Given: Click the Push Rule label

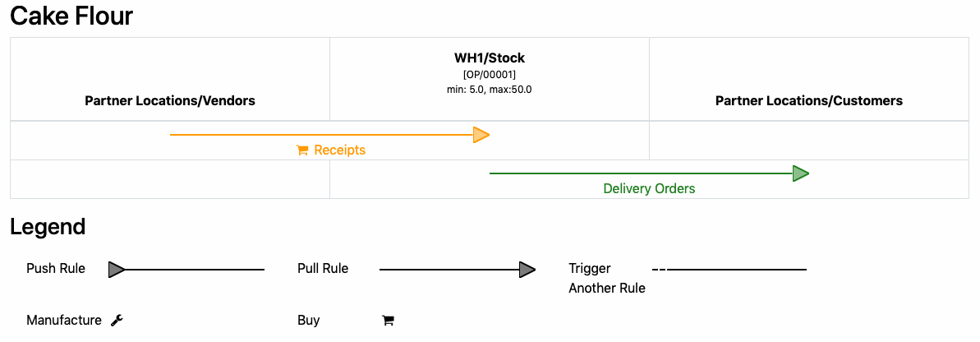Looking at the screenshot, I should pyautogui.click(x=56, y=269).
